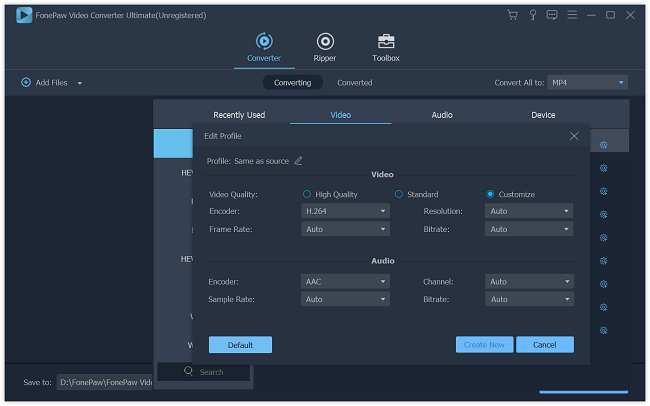
Task: Open the hamburger menu icon
Action: 572,15
